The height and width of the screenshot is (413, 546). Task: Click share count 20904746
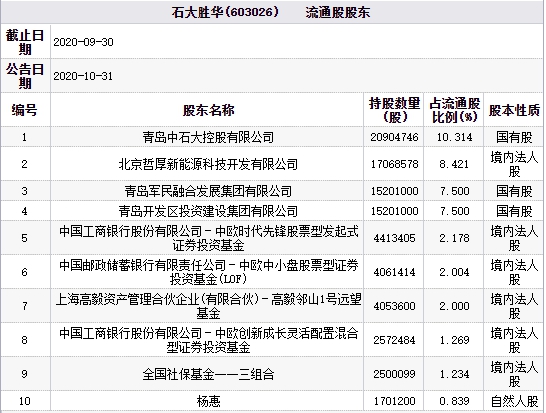point(394,137)
